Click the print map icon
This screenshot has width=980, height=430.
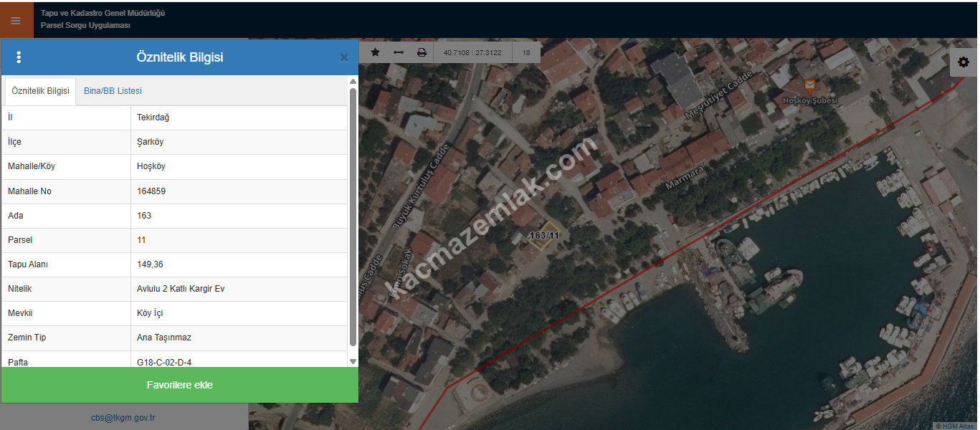click(422, 52)
